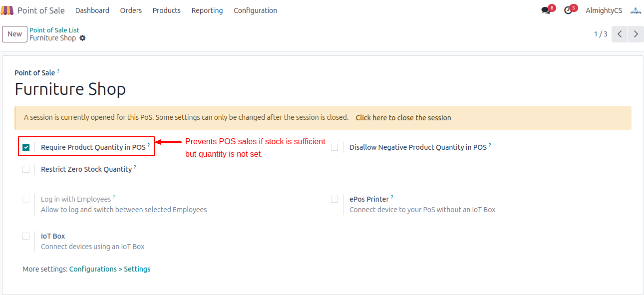Show help tooltip for ePos Printer
Image resolution: width=644 pixels, height=295 pixels.
[392, 197]
